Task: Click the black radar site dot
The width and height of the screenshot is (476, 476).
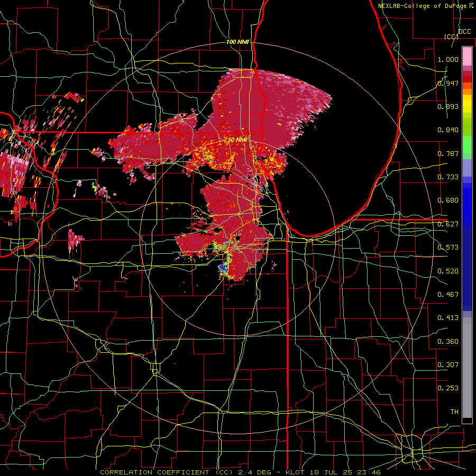Action: click(239, 239)
